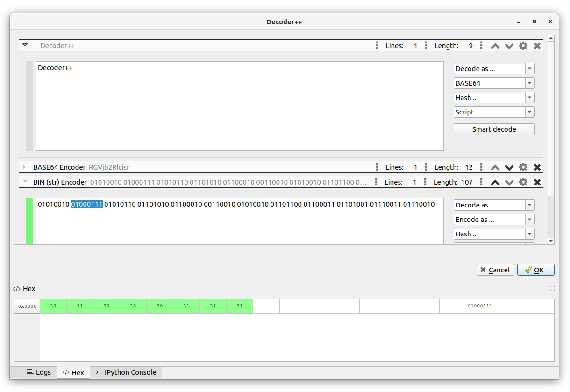Click the hex ASCII column text 01000111
Screen dimensions: 570x392
[480, 306]
